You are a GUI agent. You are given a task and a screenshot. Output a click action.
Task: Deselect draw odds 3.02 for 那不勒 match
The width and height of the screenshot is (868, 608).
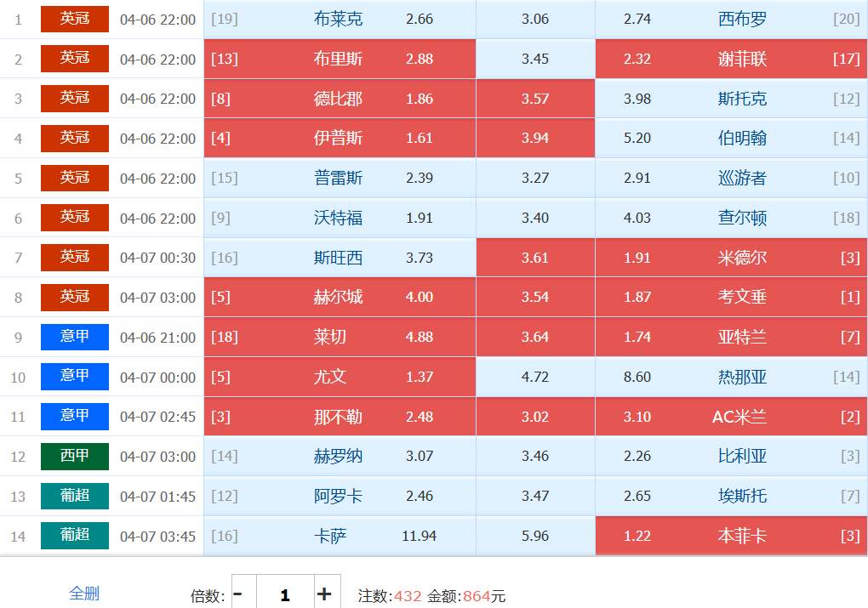tap(535, 417)
